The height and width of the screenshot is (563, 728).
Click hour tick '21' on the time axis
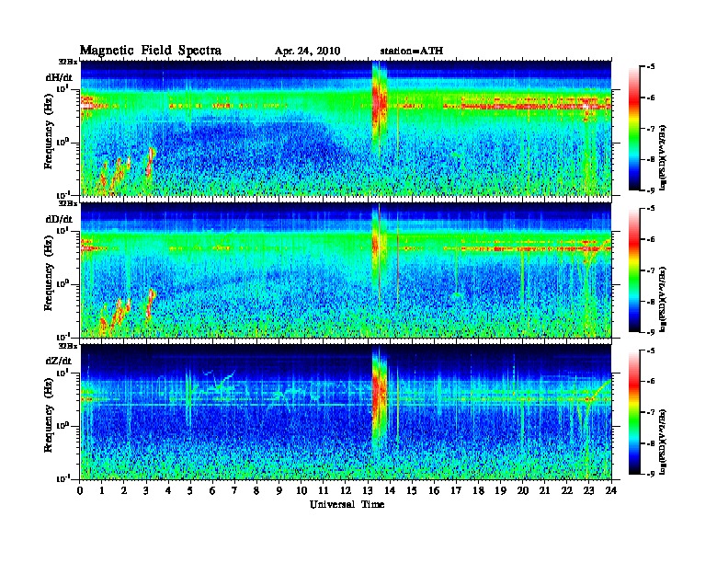point(544,491)
